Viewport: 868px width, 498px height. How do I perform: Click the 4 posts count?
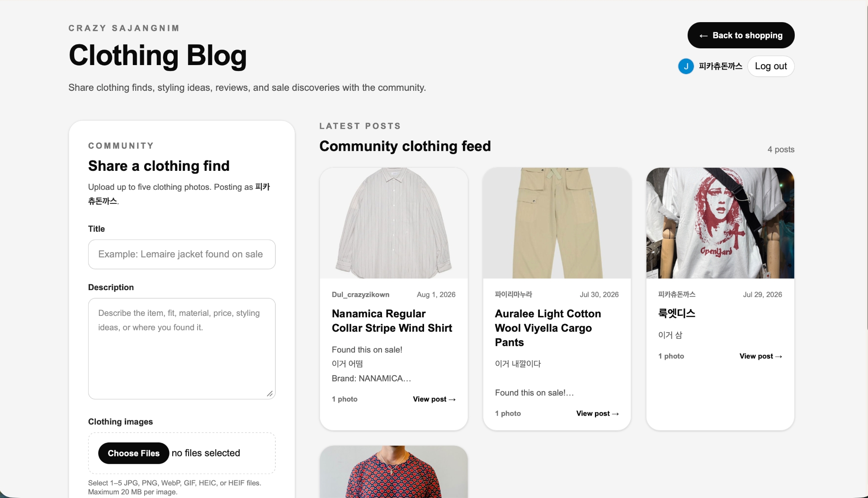pyautogui.click(x=781, y=150)
